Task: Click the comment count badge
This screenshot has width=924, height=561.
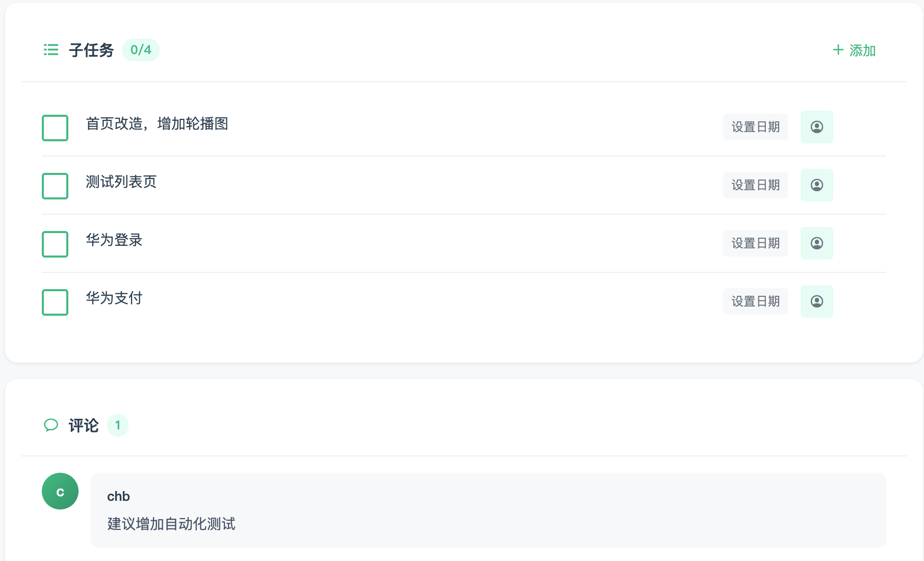Action: pyautogui.click(x=118, y=425)
